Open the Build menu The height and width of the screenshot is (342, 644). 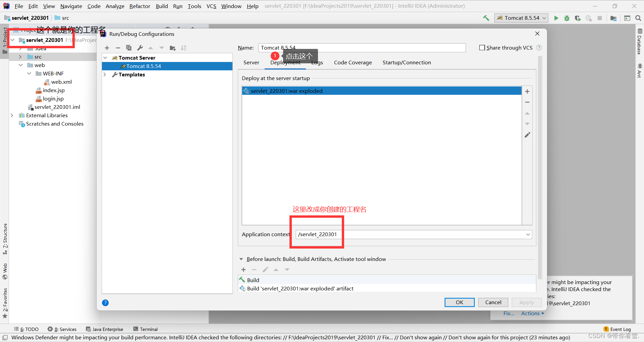162,6
